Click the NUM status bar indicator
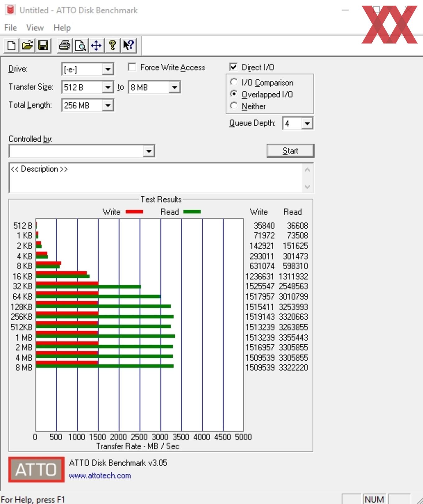 pos(374,499)
